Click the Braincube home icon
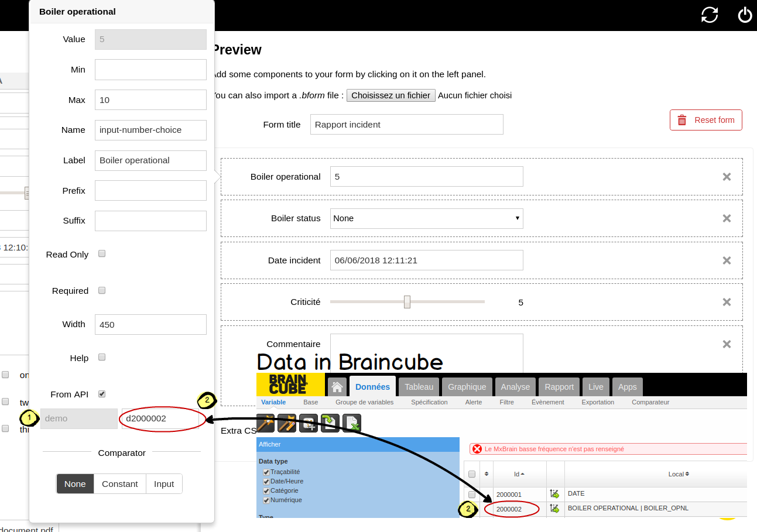 [336, 387]
